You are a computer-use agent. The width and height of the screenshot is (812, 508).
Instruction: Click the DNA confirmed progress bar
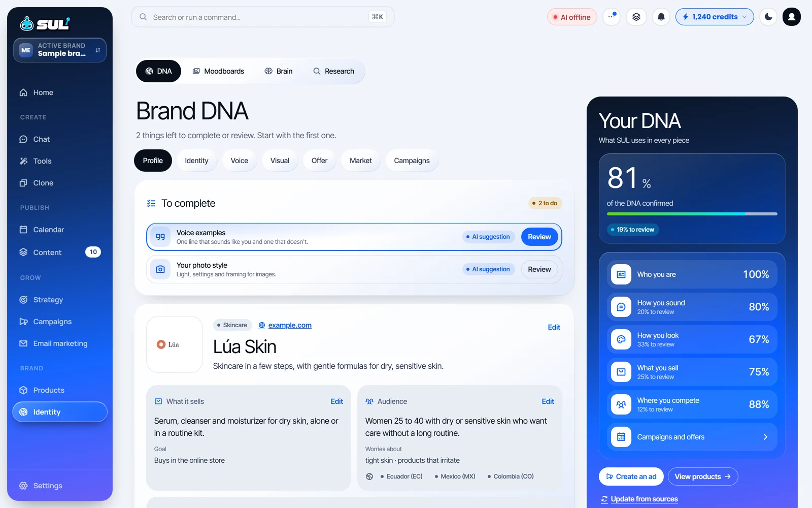[692, 214]
